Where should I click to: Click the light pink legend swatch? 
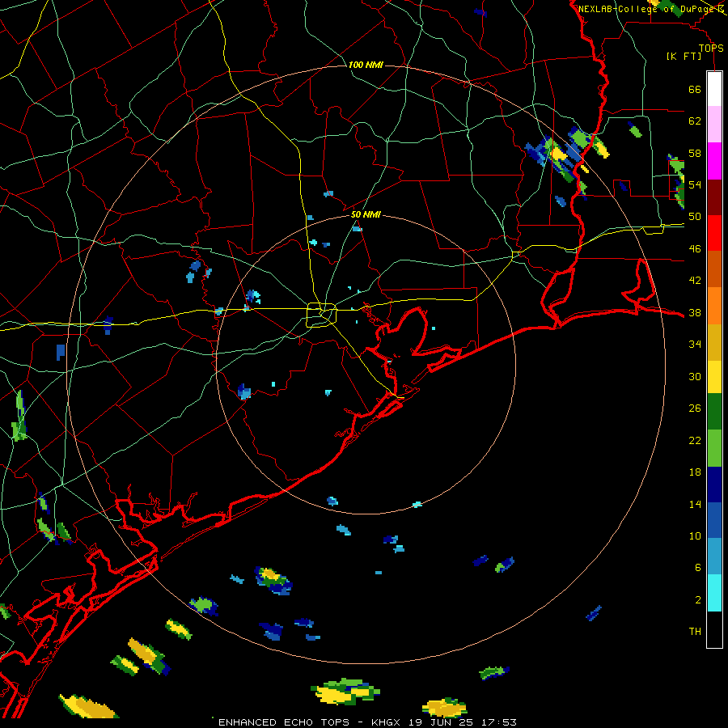[x=714, y=124]
